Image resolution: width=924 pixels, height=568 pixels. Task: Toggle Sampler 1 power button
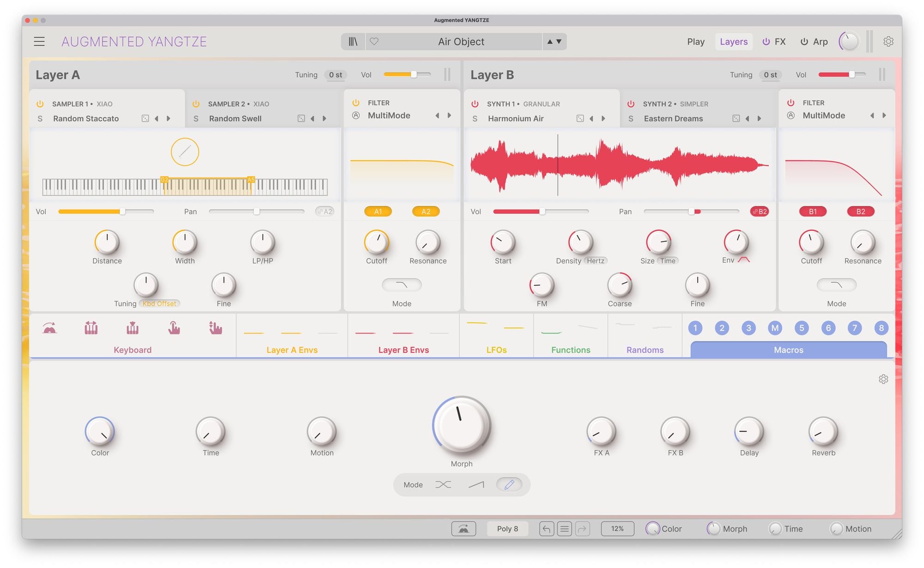pos(40,104)
